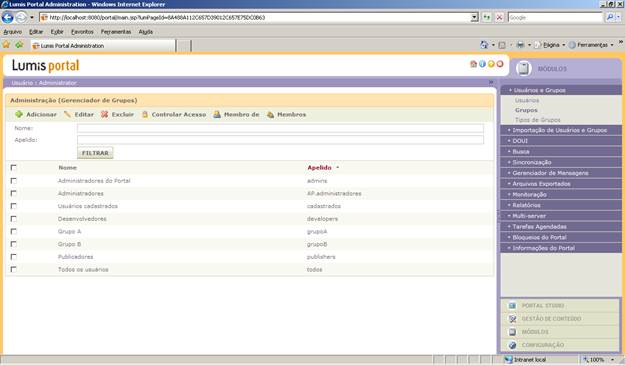Open the address bar dropdown arrow
The width and height of the screenshot is (625, 366).
point(474,18)
